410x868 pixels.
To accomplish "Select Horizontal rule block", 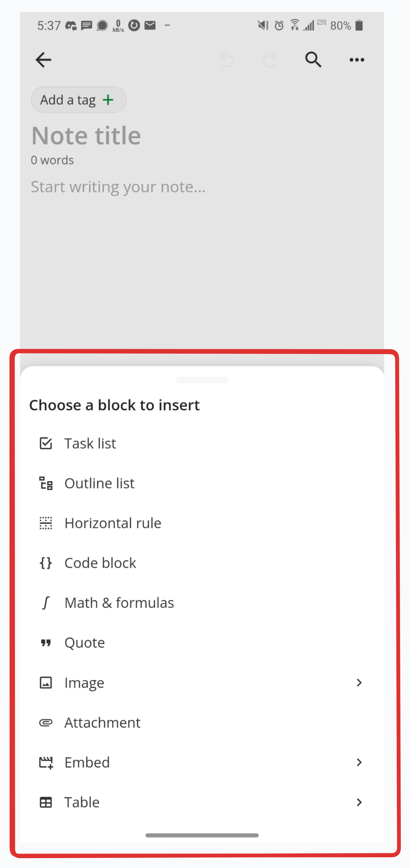I will [113, 523].
